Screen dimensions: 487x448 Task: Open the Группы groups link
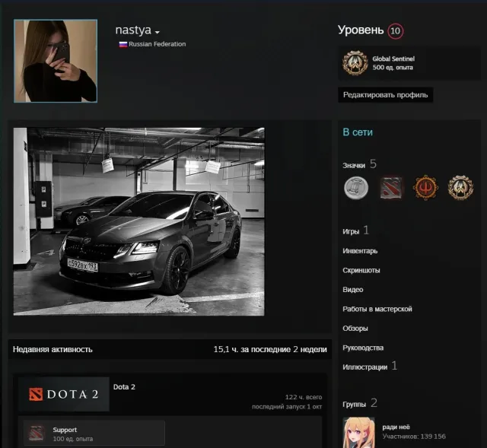click(354, 404)
